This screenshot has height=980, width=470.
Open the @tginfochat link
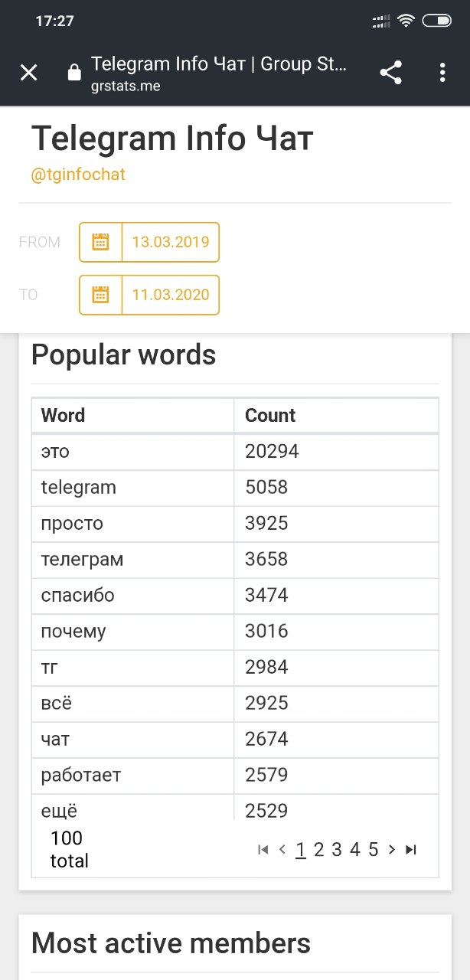click(78, 175)
